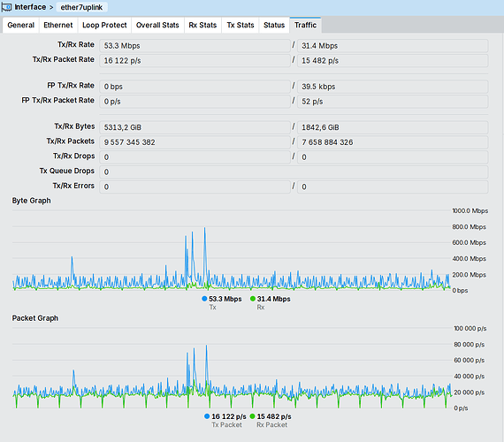504x442 pixels.
Task: Click the interface icon beside the Interface breadcrumb
Action: pyautogui.click(x=6, y=7)
